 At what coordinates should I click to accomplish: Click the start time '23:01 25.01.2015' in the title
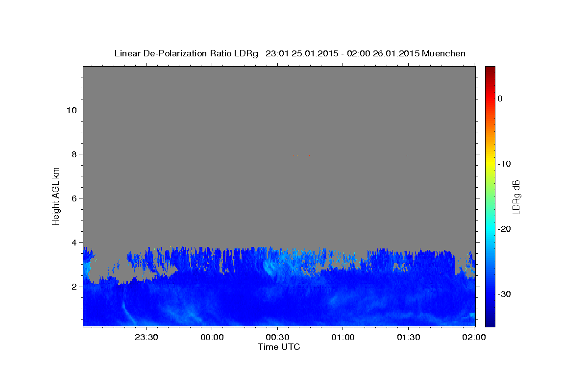tap(302, 53)
